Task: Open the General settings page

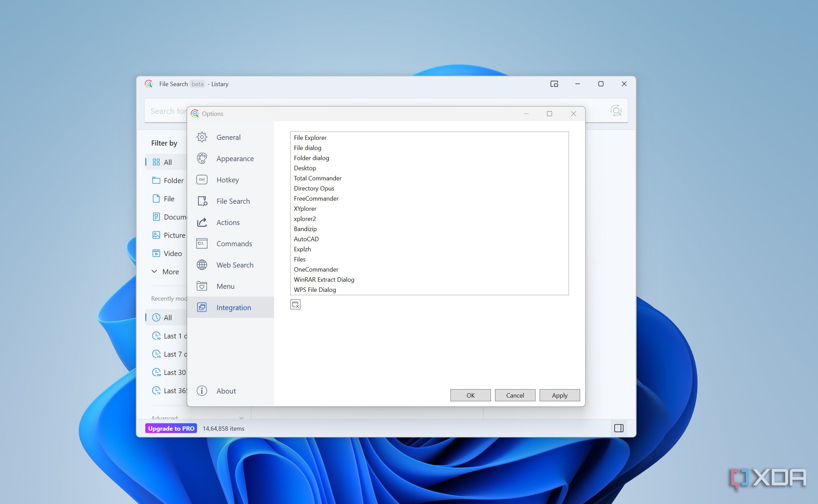Action: coord(230,137)
